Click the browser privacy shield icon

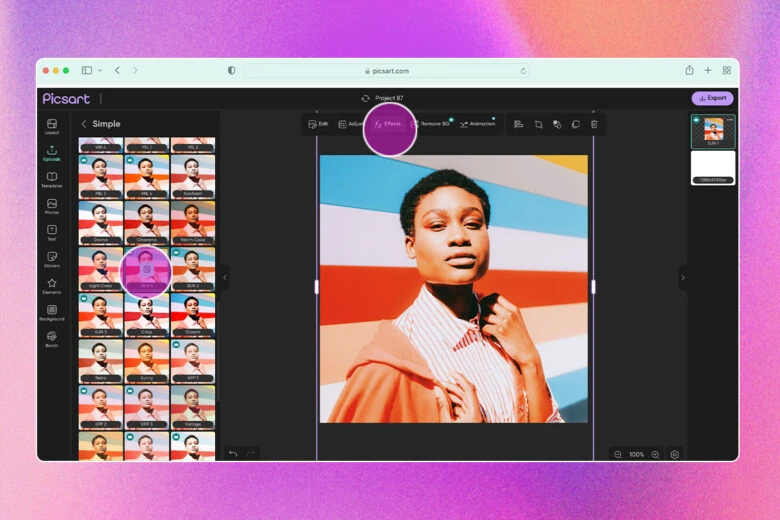coord(231,70)
